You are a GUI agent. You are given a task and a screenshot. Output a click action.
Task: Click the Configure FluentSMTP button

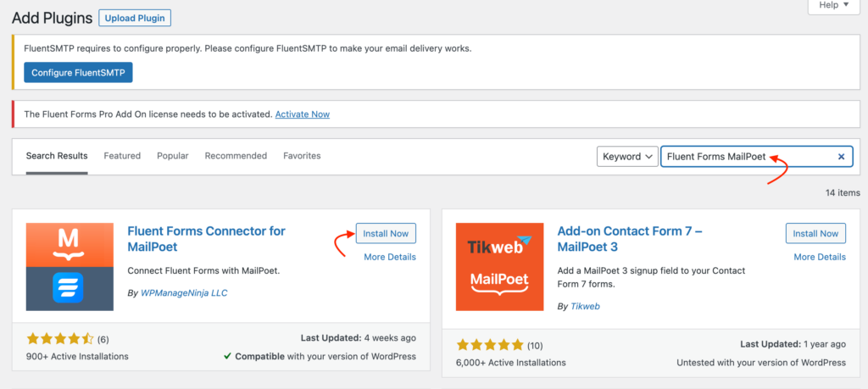78,73
